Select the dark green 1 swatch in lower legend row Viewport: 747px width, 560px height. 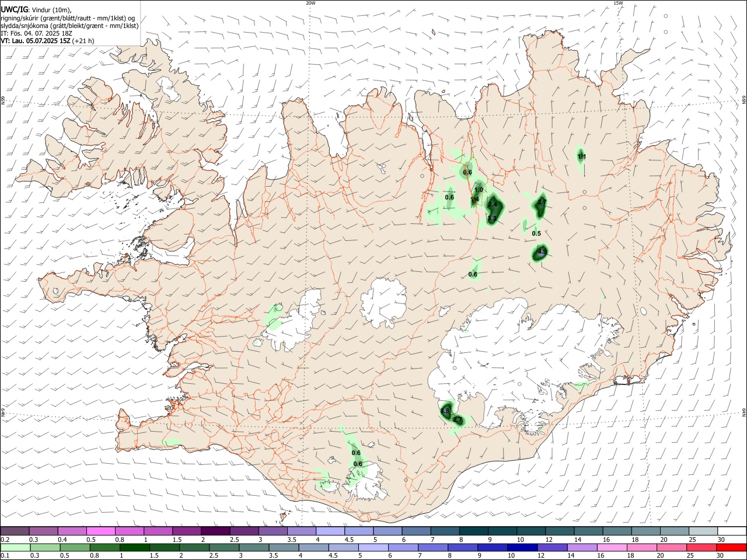(134, 547)
